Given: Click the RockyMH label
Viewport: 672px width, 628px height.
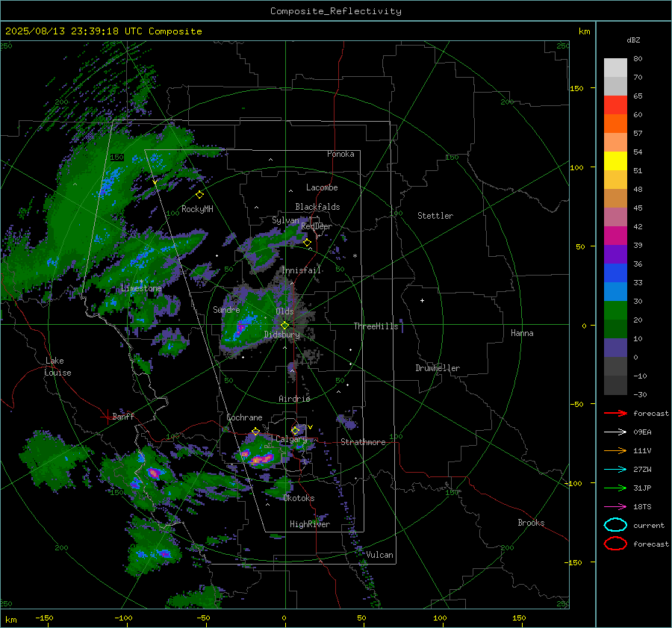Looking at the screenshot, I should (x=197, y=209).
